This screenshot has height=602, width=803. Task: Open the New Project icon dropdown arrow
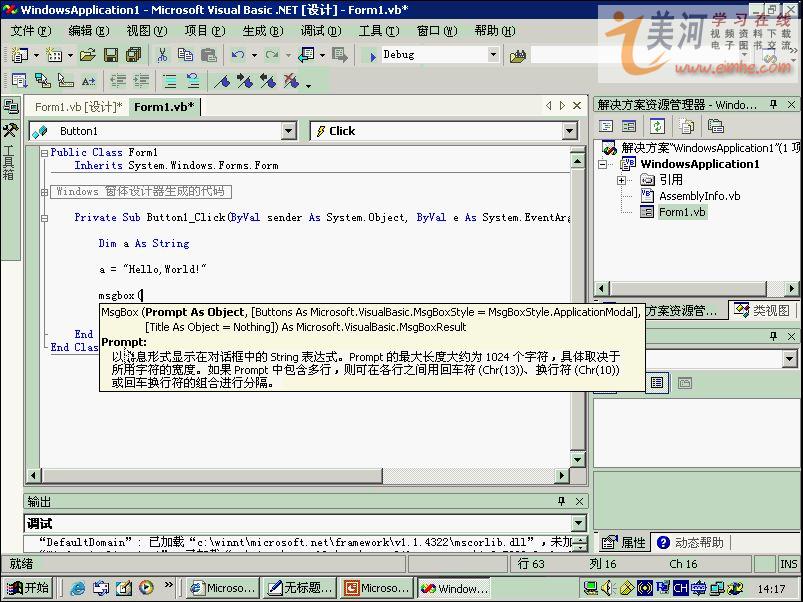click(x=36, y=55)
